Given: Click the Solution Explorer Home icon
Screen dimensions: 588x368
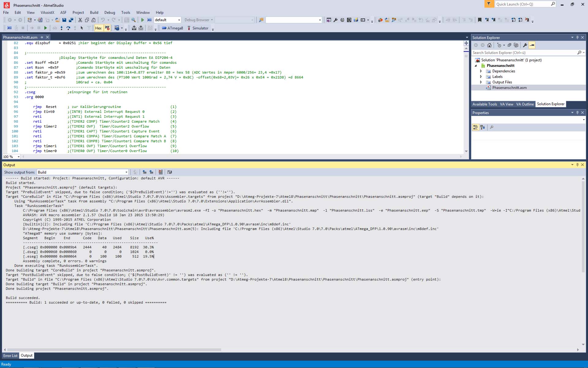Looking at the screenshot, I should click(x=489, y=45).
